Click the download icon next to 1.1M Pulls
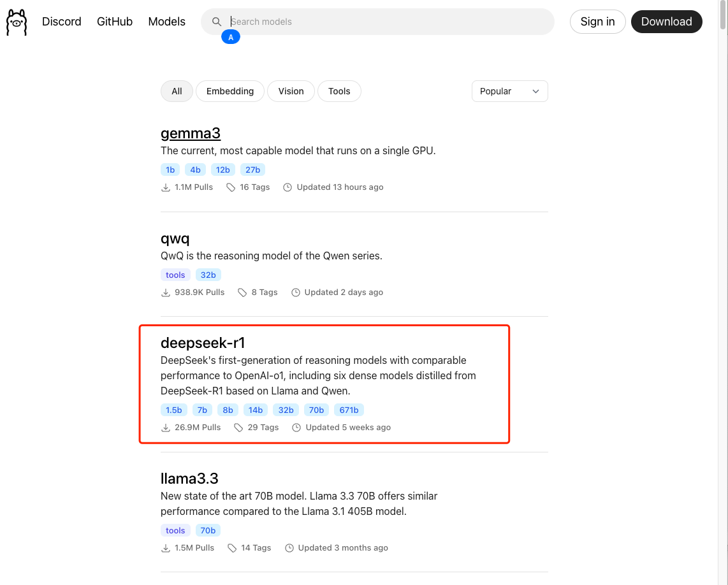 tap(166, 187)
